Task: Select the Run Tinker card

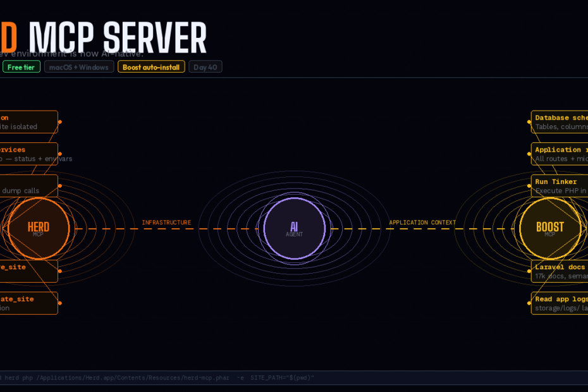Action: click(x=560, y=186)
